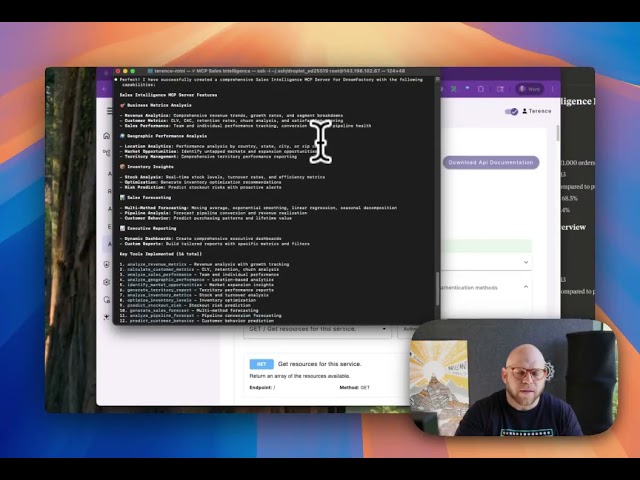Click 'Get resources for this service.' heading
Viewport: 640px width, 480px height.
[x=320, y=364]
